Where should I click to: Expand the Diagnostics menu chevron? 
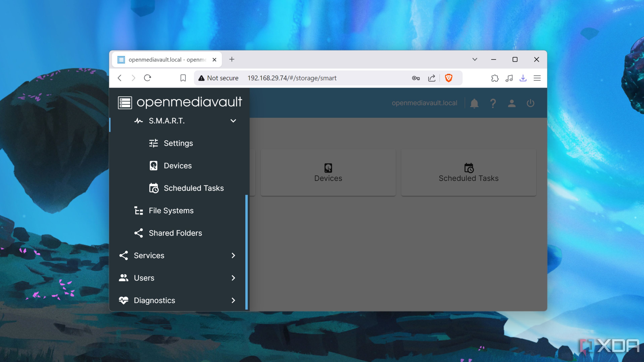(233, 300)
